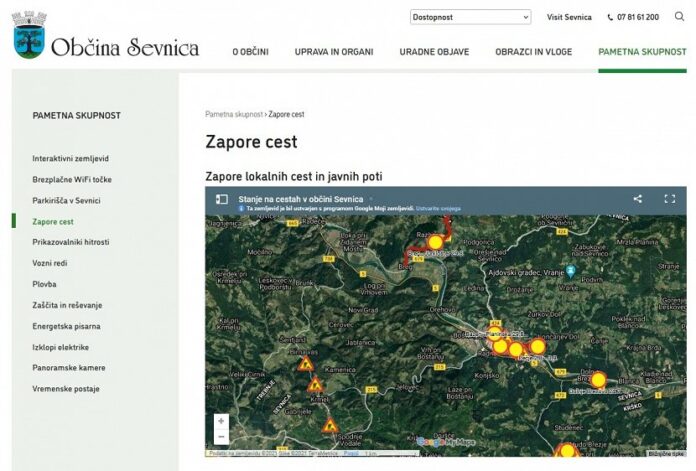
Task: Open the Uradne objave menu item
Action: point(434,51)
